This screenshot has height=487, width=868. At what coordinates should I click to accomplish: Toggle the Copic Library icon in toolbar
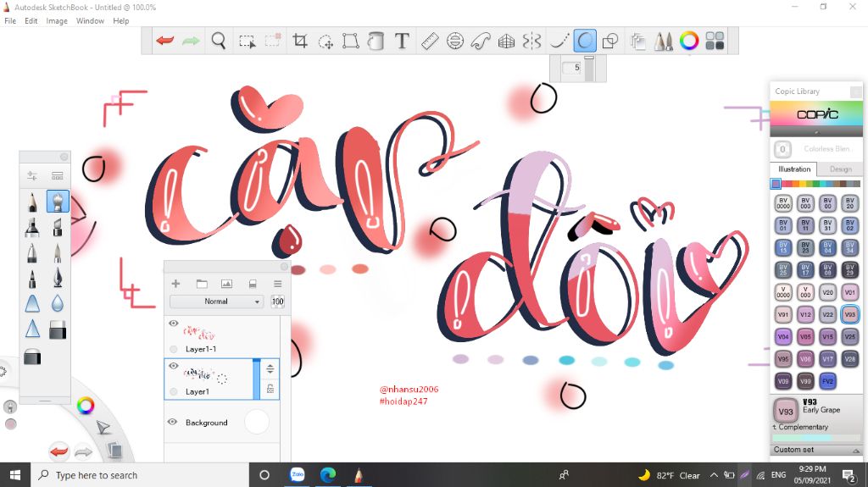(715, 41)
